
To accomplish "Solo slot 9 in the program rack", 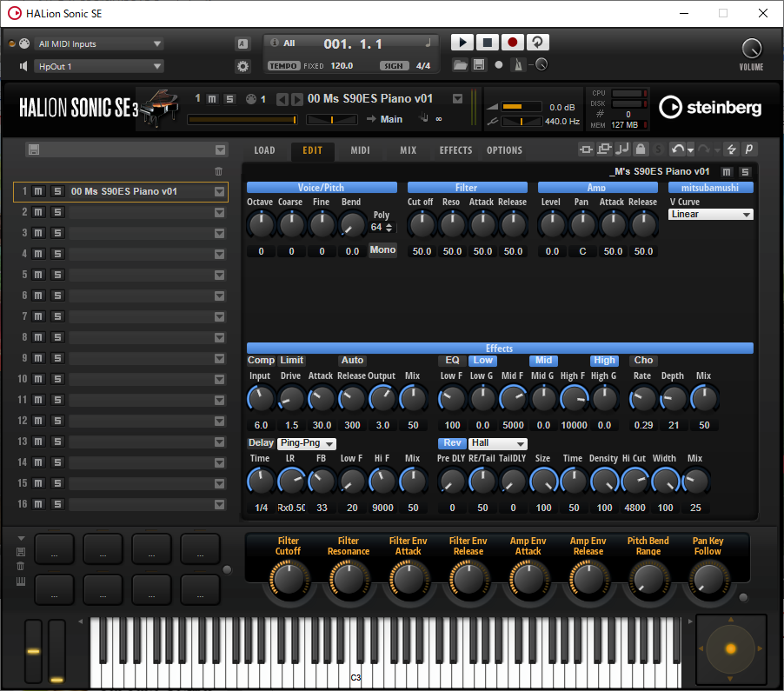I will coord(57,358).
